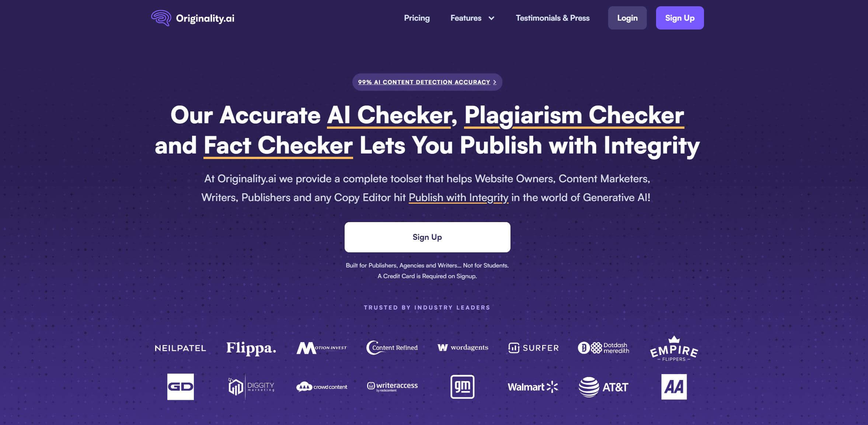Image resolution: width=868 pixels, height=425 pixels.
Task: Click the Neil Patel trusted partner logo
Action: [x=179, y=348]
